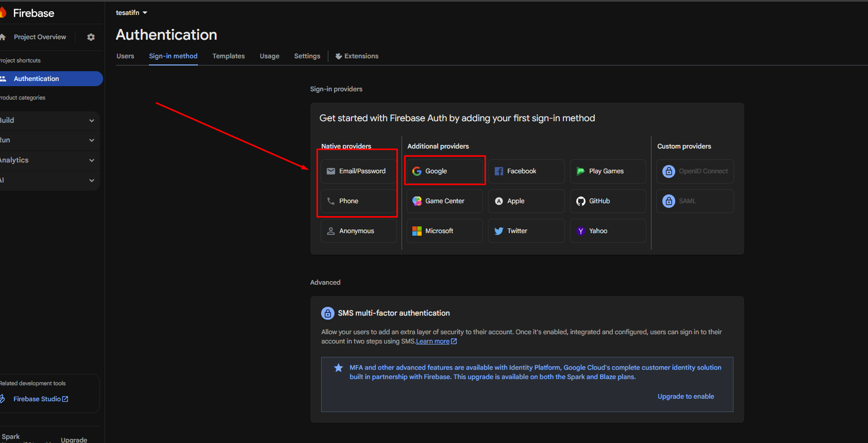Click the Microsoft logo icon
Viewport: 868px width, 443px height.
(x=417, y=231)
